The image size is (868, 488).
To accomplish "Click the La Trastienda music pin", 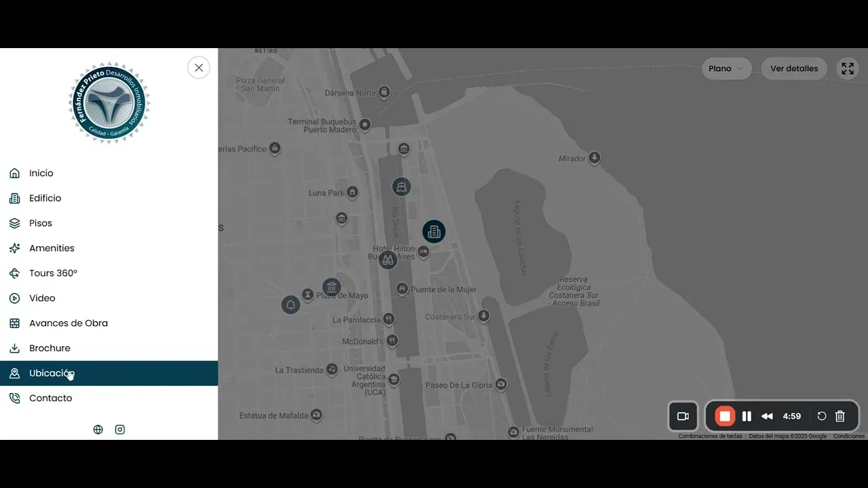I will tap(332, 369).
